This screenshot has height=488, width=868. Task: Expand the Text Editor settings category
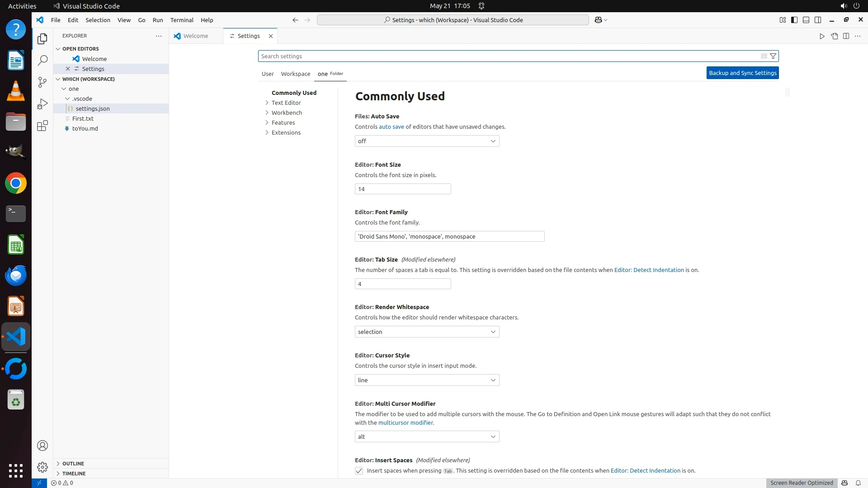point(286,103)
